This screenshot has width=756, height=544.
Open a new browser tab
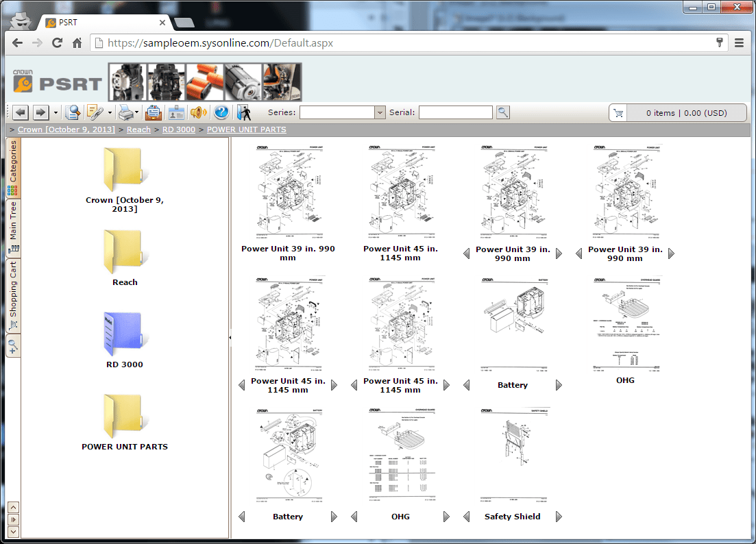point(184,23)
